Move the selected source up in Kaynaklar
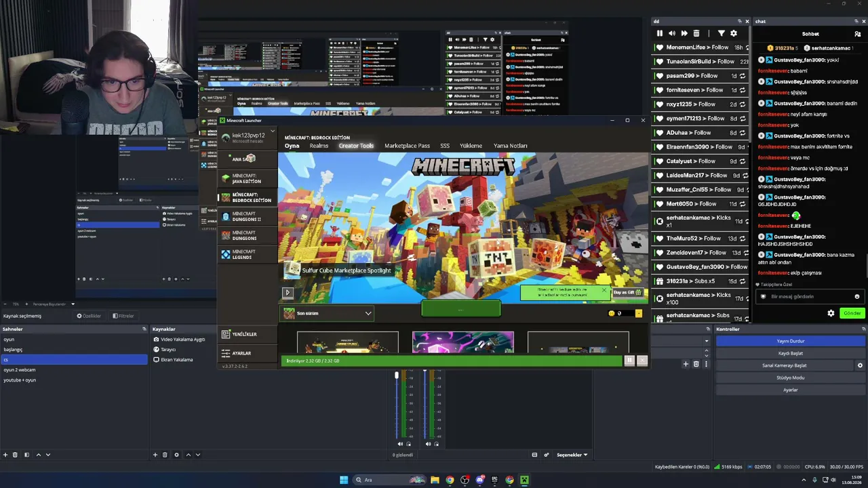 point(189,455)
